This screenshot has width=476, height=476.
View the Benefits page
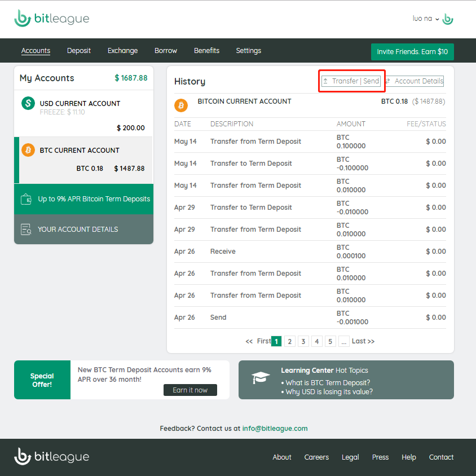(x=207, y=51)
